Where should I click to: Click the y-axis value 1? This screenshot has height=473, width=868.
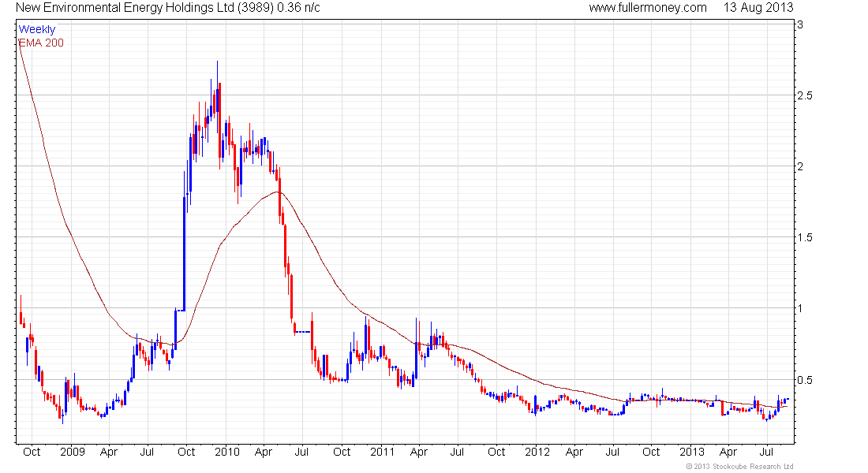point(800,309)
